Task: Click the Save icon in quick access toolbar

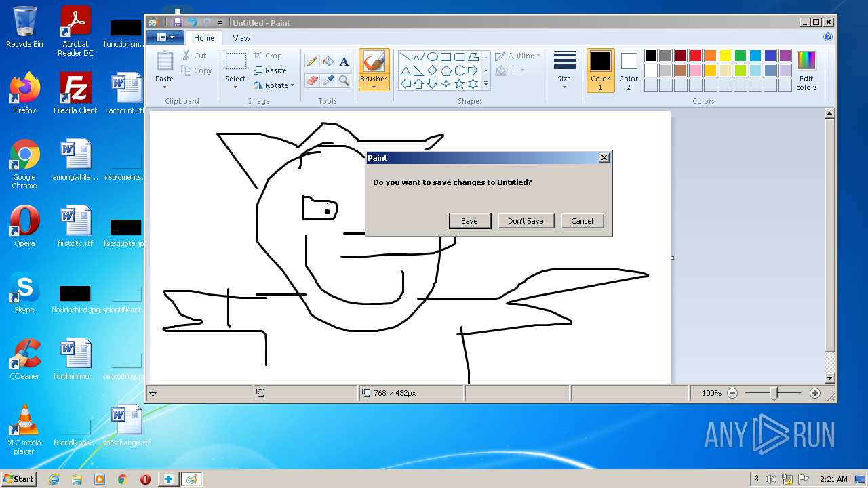Action: pyautogui.click(x=177, y=22)
